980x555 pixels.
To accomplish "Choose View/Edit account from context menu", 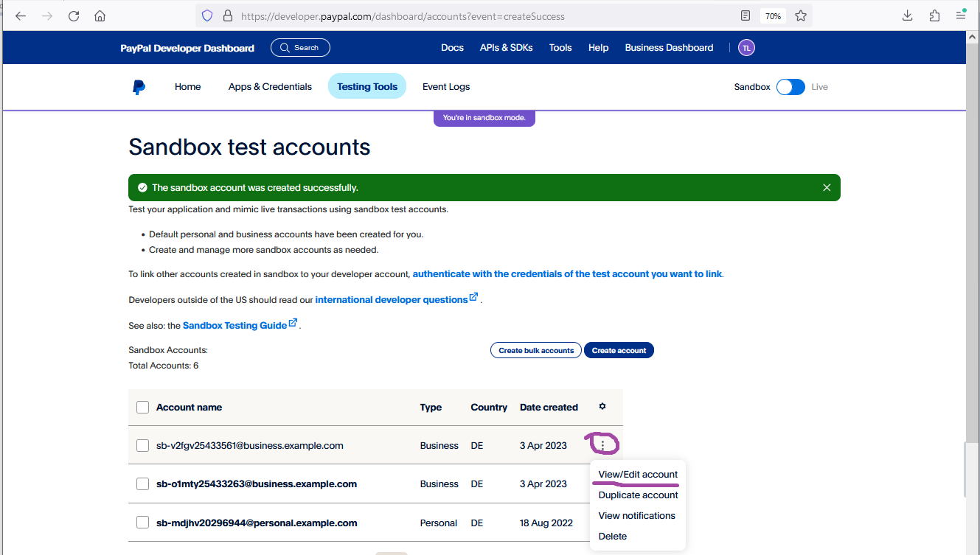I will (x=638, y=475).
